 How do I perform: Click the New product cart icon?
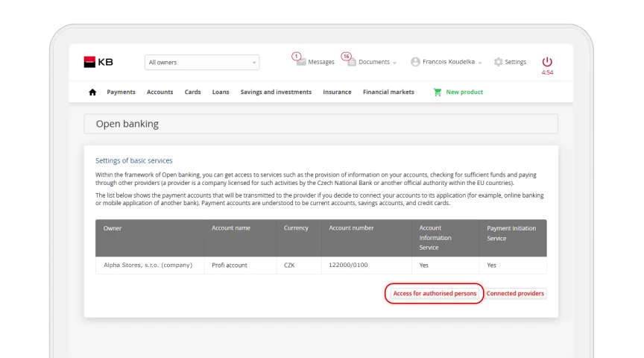[438, 92]
